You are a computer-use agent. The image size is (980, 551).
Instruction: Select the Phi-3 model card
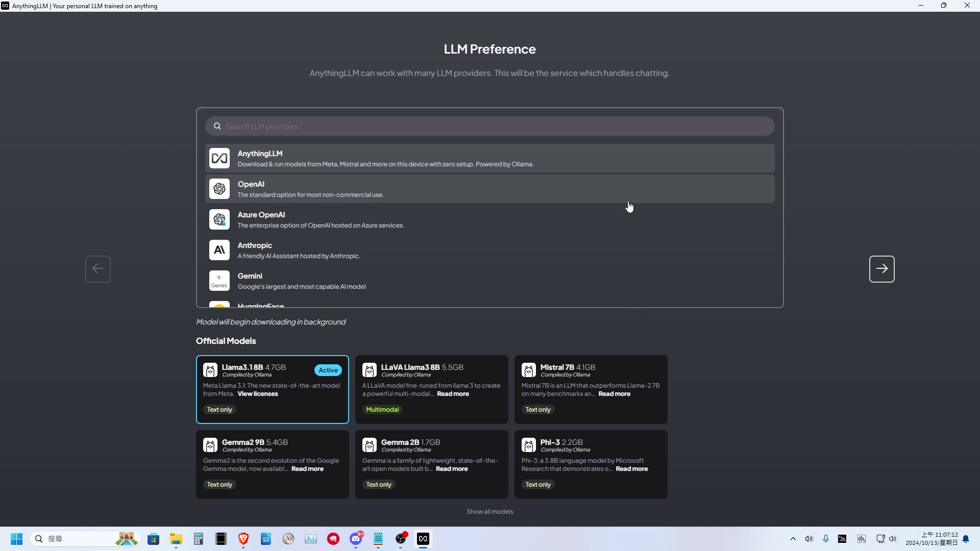tap(591, 464)
